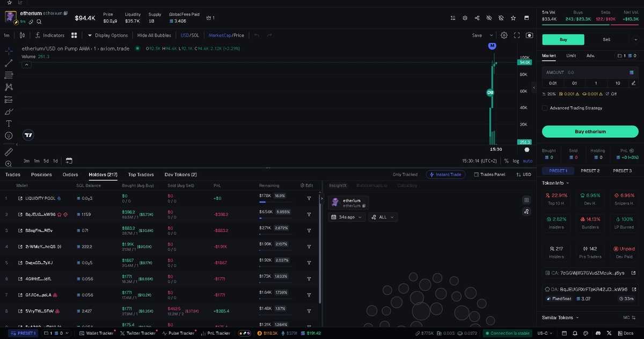This screenshot has width=644, height=339.
Task: Switch to the Trades tab
Action: pyautogui.click(x=13, y=175)
